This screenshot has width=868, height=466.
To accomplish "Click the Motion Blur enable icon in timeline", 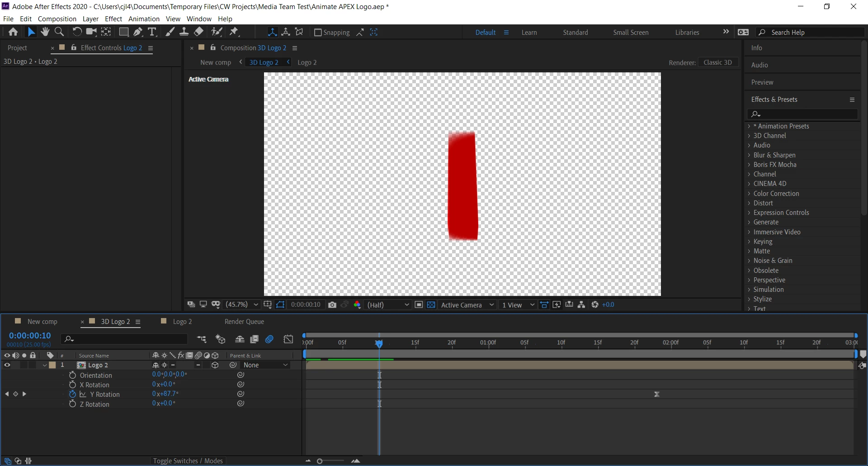I will (x=269, y=339).
